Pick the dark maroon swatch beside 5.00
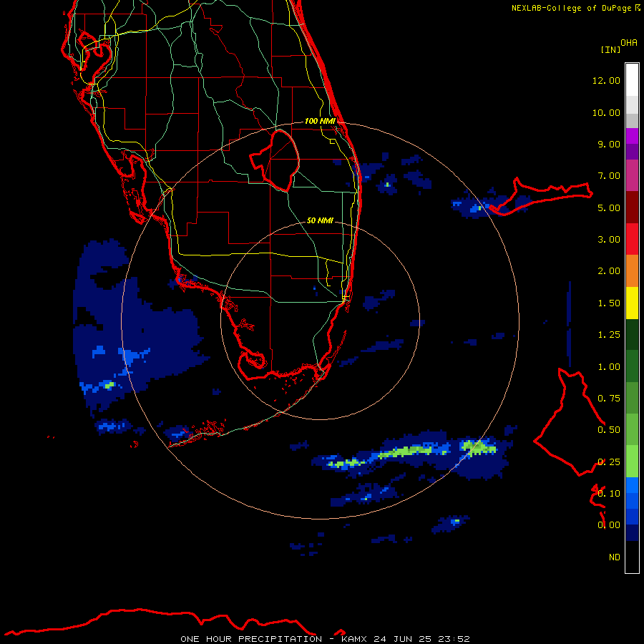This screenshot has width=644, height=644. 632,208
